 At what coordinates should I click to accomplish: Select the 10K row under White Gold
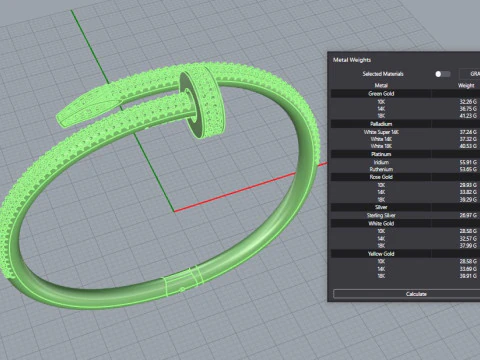(x=405, y=231)
